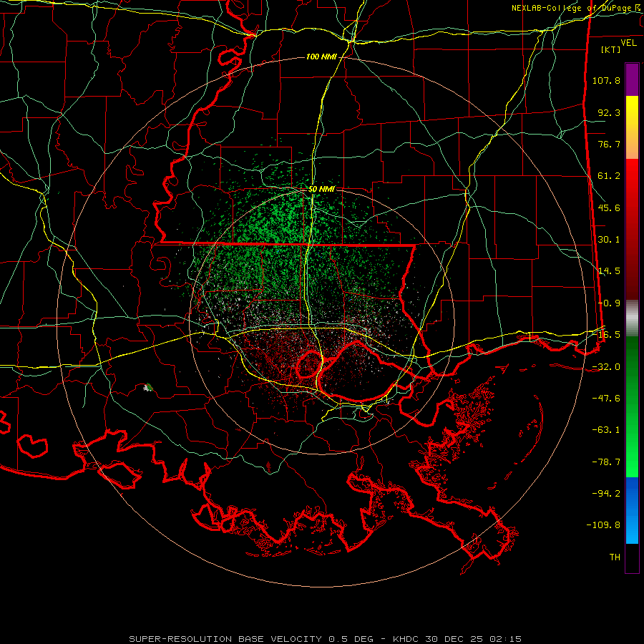
Task: Click the VEL legend title
Action: pos(628,43)
